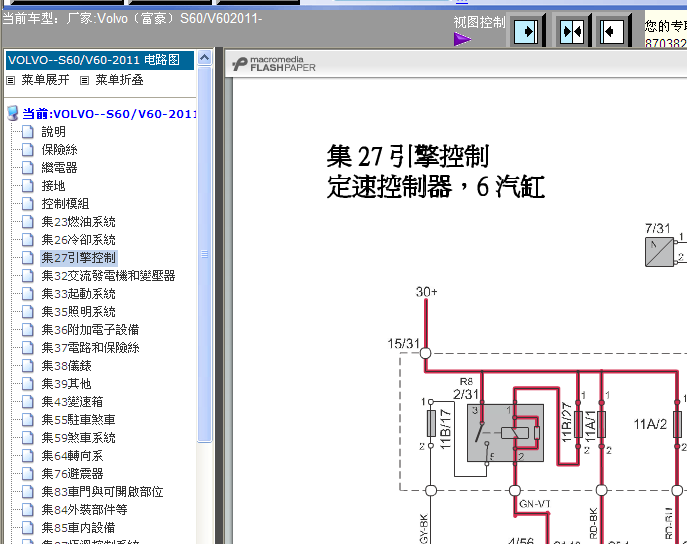Click the page icon beside 集27引擎控制
The image size is (687, 544).
28,258
